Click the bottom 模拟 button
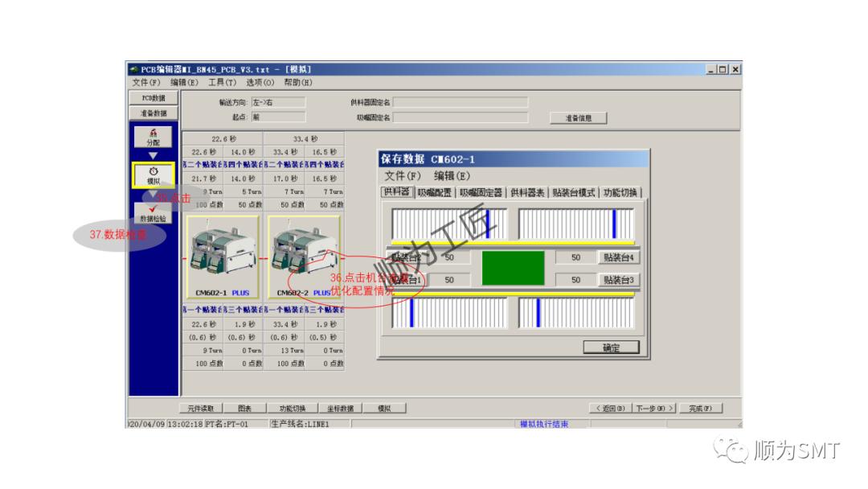 pos(384,408)
